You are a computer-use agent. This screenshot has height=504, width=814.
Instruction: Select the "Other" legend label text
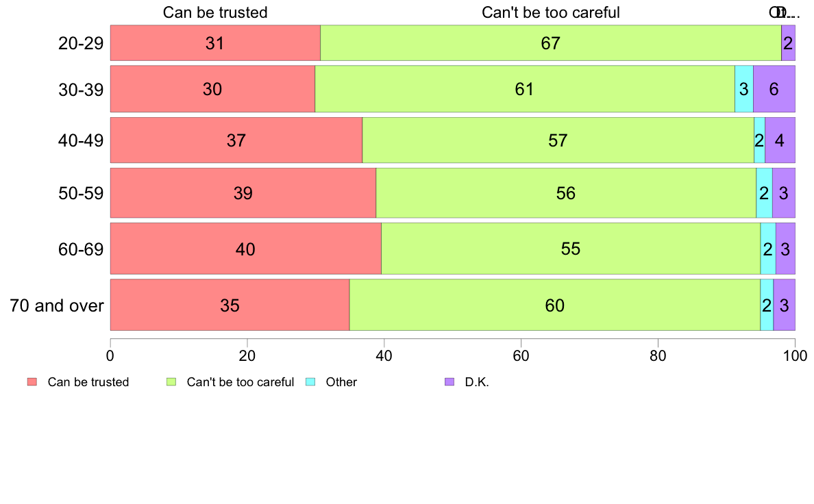coord(341,382)
